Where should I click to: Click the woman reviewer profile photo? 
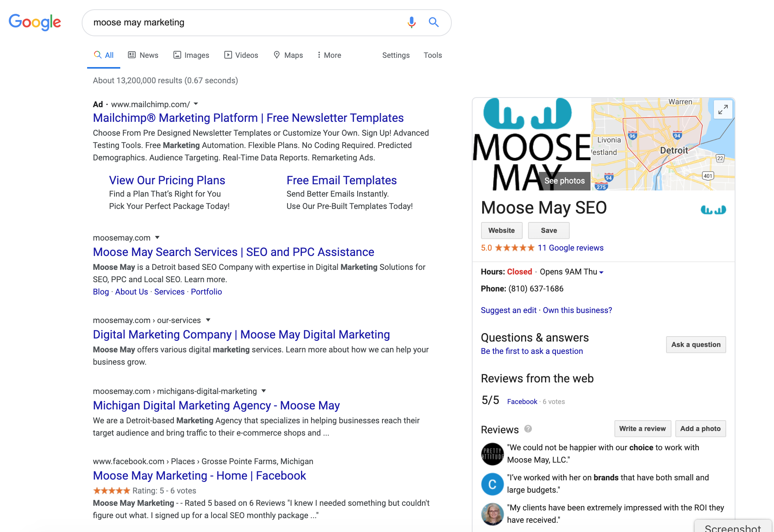492,514
